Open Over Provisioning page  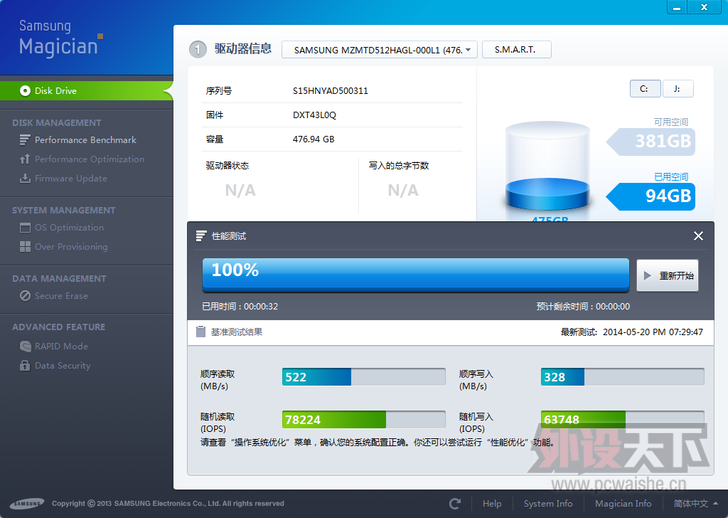tap(71, 246)
